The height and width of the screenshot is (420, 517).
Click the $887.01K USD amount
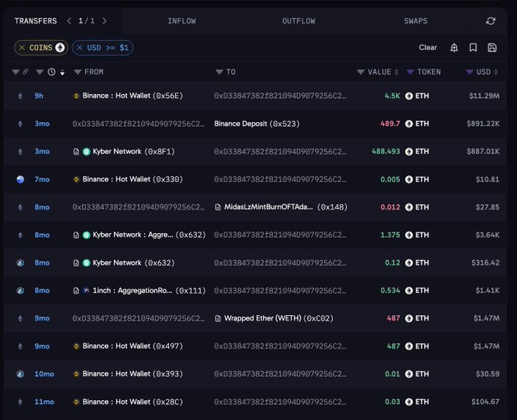pyautogui.click(x=483, y=152)
